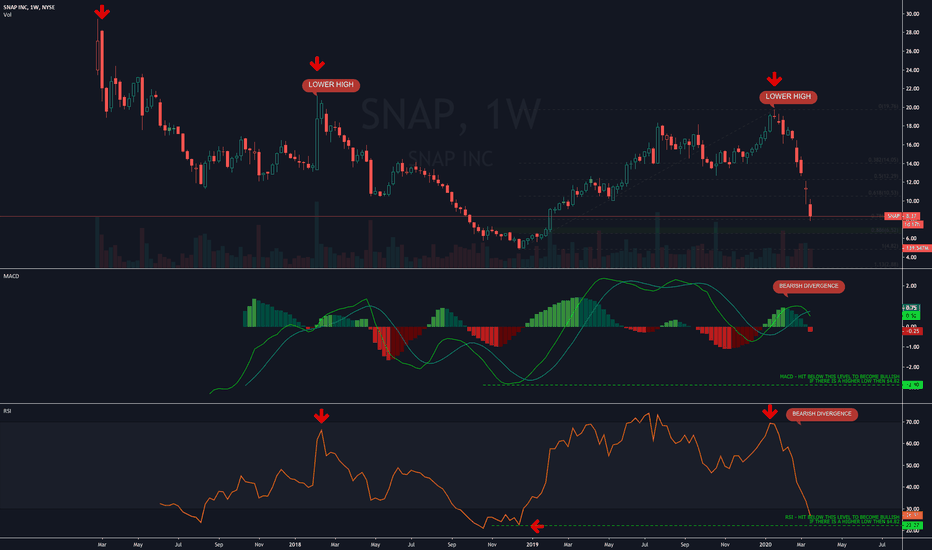Click the "14.00" price axis label
932x550 pixels.
pos(912,164)
